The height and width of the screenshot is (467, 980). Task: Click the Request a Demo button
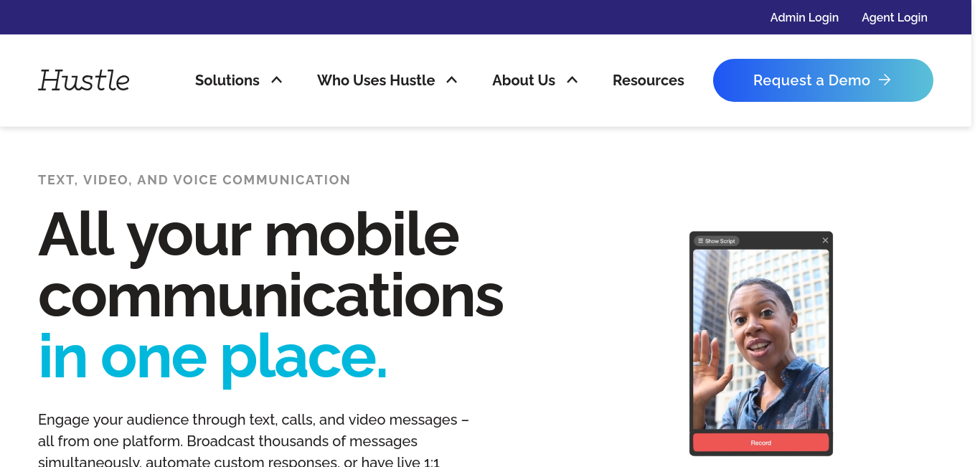[823, 80]
